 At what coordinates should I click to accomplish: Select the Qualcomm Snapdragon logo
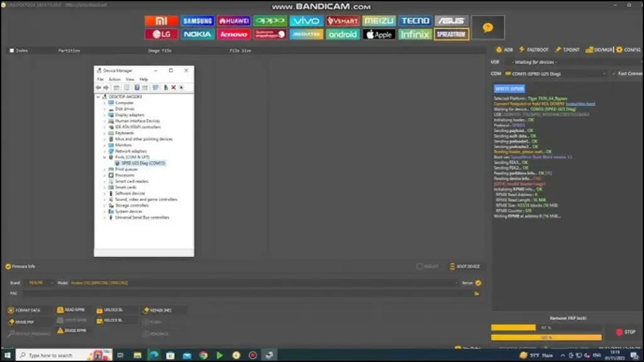coord(270,34)
